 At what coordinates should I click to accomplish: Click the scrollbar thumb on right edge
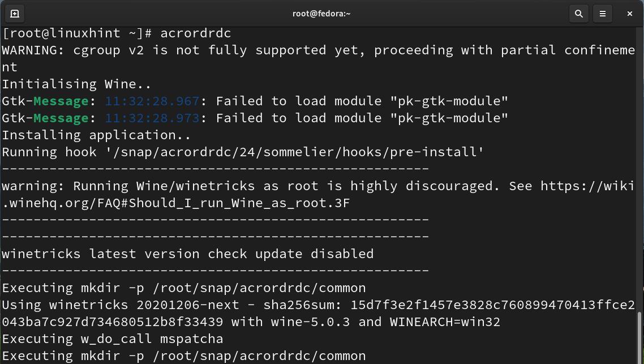pos(640,336)
